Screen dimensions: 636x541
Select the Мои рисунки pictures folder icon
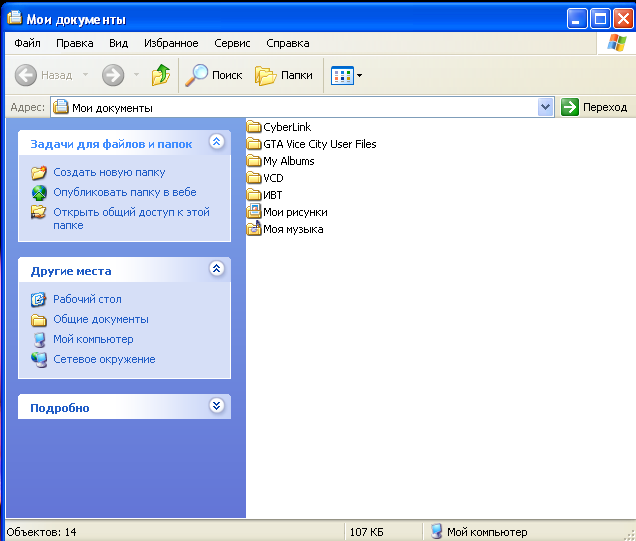pos(254,212)
